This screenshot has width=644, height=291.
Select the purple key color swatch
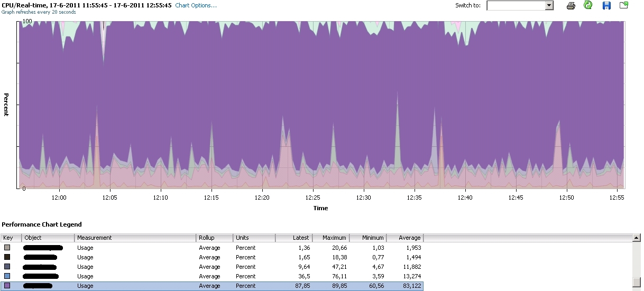7,286
